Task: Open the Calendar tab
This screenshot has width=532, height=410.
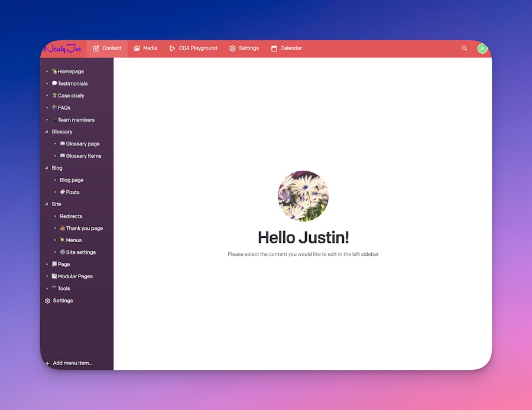Action: (287, 48)
